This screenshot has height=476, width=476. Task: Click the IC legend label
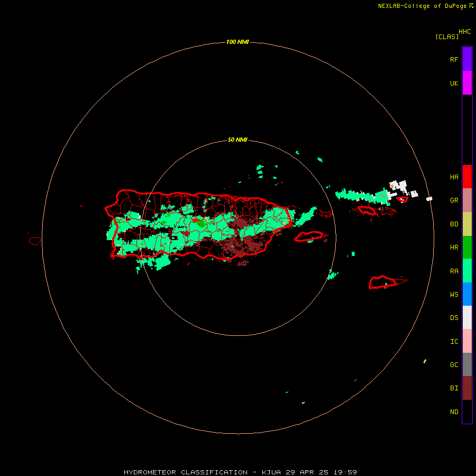(454, 342)
